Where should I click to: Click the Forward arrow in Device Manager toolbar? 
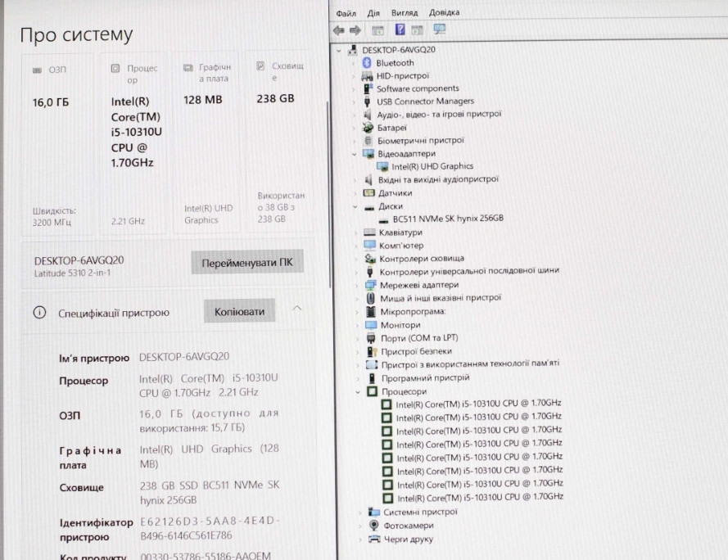(x=355, y=30)
